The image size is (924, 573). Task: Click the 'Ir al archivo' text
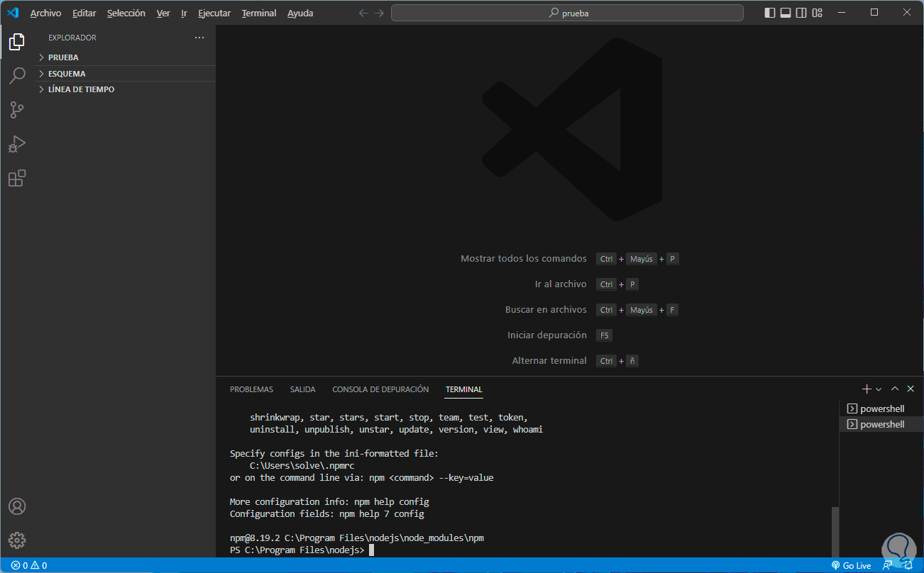pos(561,284)
